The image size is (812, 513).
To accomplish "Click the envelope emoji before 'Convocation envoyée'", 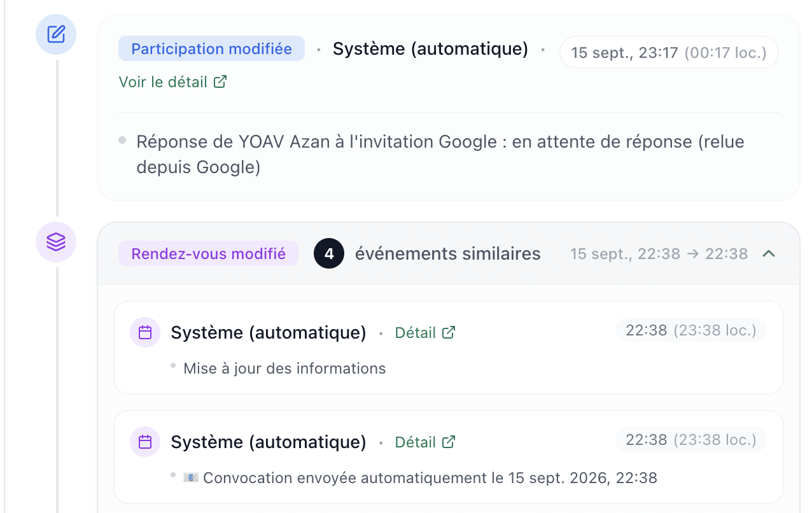I will (191, 477).
